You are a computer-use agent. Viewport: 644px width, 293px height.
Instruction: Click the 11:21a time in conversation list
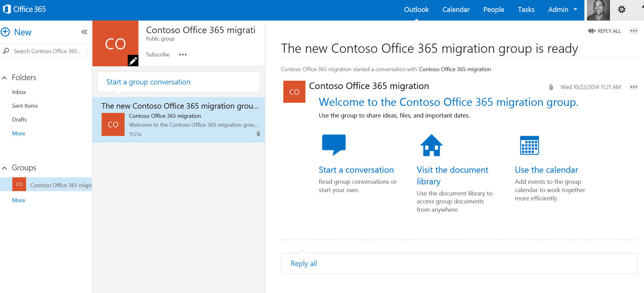[x=135, y=134]
